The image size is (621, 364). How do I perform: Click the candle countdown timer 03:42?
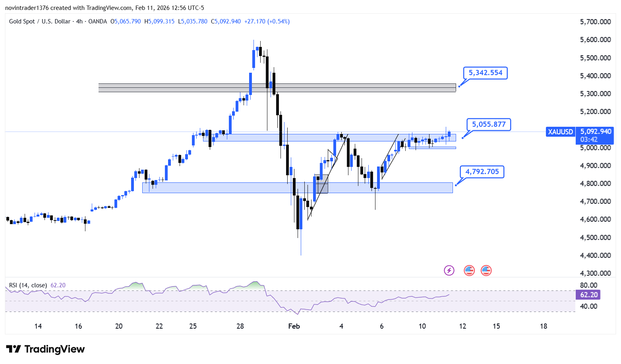(589, 139)
